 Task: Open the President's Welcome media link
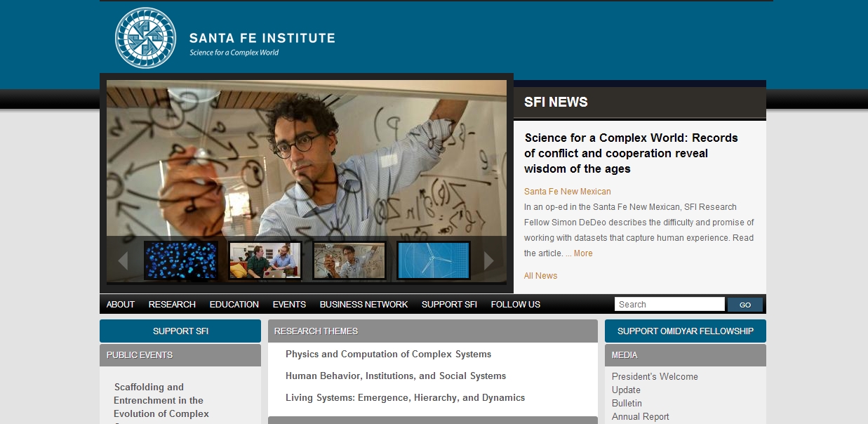pos(655,377)
